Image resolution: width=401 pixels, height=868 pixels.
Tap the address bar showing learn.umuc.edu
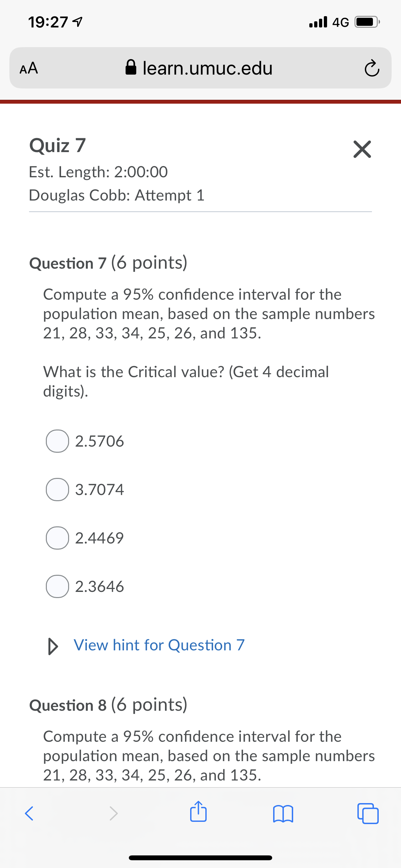[207, 68]
